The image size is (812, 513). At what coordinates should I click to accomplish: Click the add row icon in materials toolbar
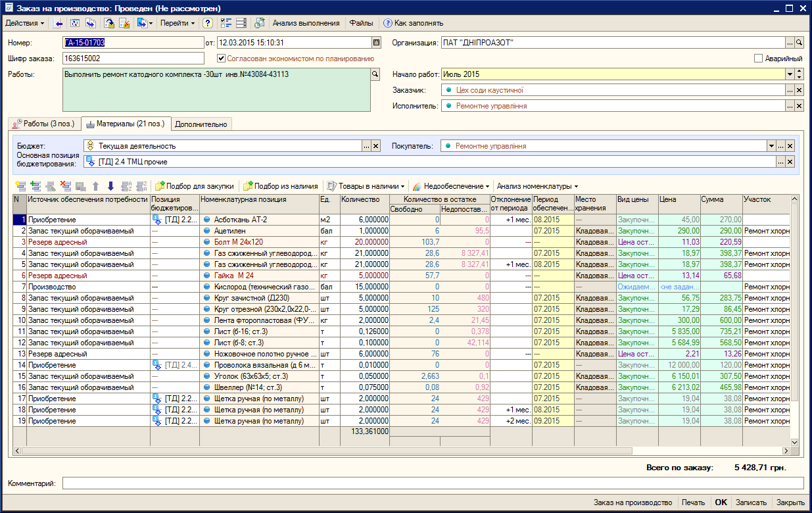20,186
